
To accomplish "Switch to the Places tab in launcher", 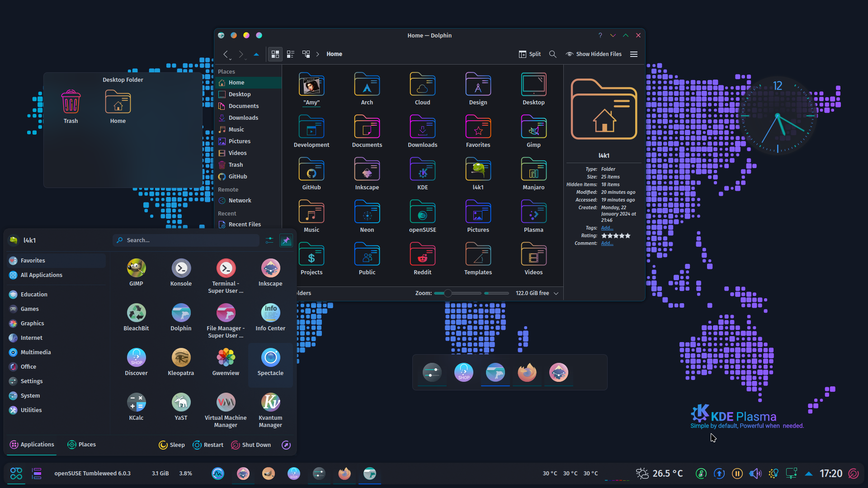I will tap(81, 445).
